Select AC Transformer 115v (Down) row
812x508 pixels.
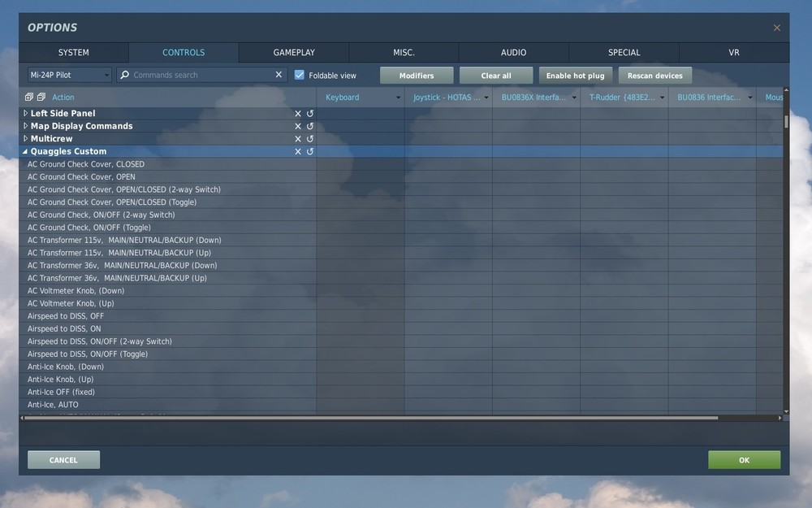click(168, 240)
